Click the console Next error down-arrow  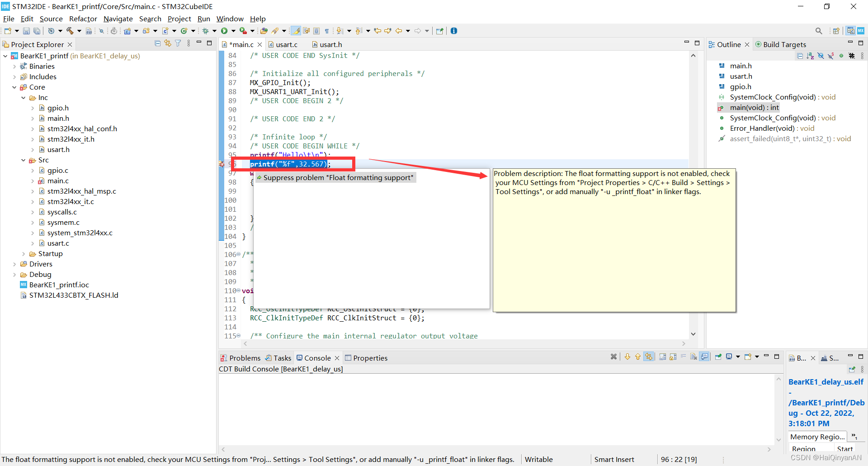[x=627, y=357]
